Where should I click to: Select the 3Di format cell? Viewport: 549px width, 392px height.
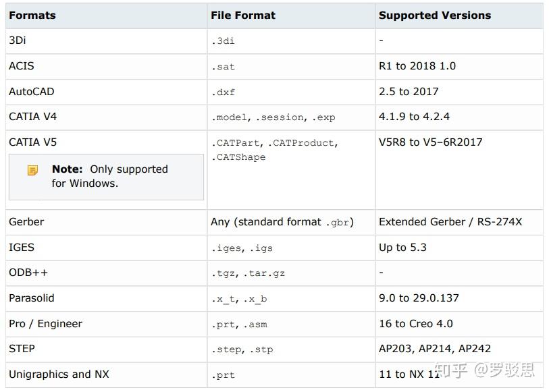18,40
